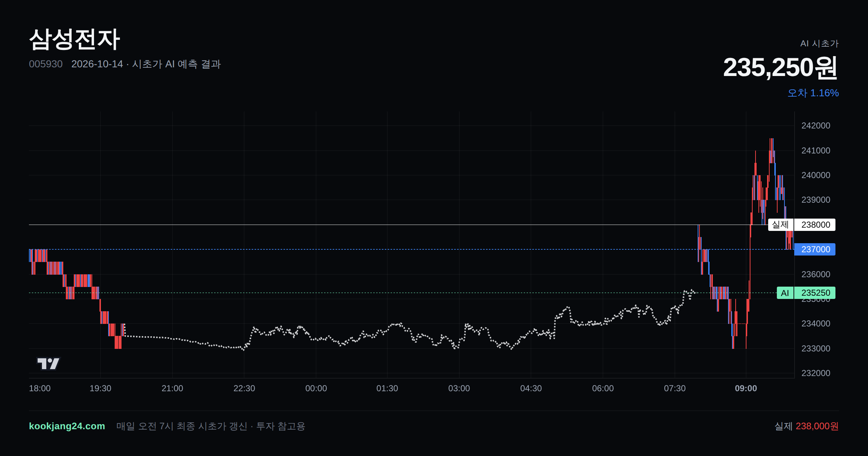Click the 06:00 time axis label
The width and height of the screenshot is (868, 456).
pos(603,388)
